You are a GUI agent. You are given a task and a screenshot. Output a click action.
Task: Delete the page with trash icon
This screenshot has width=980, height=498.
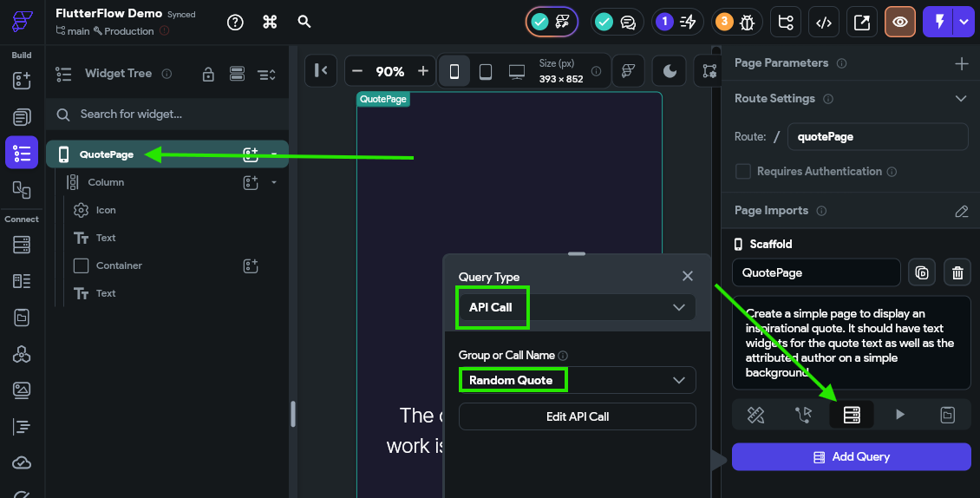point(957,272)
